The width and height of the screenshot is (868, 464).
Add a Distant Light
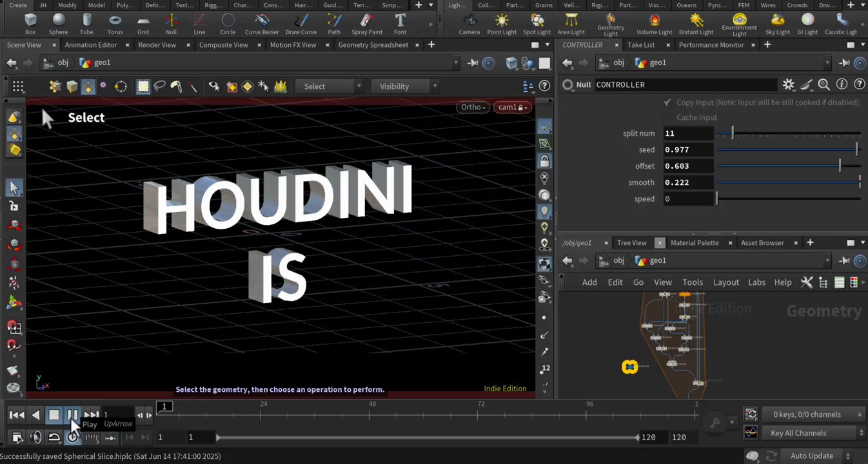point(696,24)
